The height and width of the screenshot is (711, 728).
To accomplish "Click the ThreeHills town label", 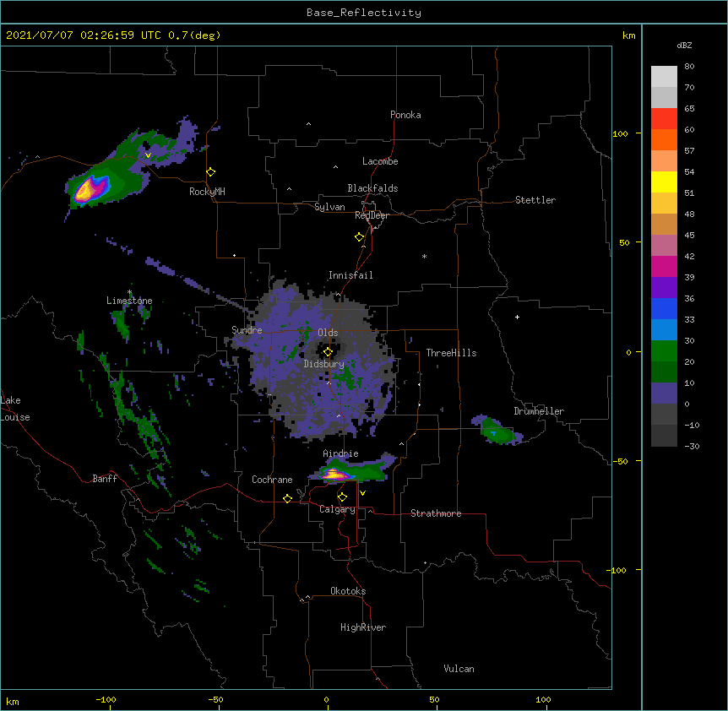I will (451, 353).
